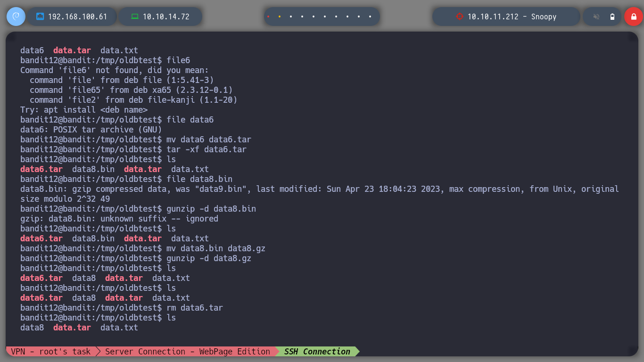Click the "data6: POSIX tar archive (GNU)" output
644x362 pixels.
[91, 130]
